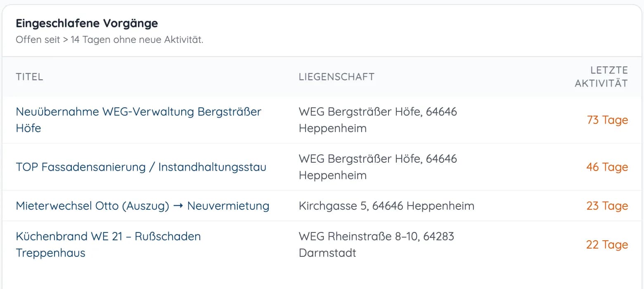Image resolution: width=644 pixels, height=289 pixels.
Task: Click the LIEGENSCHAFT column header
Action: [x=336, y=77]
